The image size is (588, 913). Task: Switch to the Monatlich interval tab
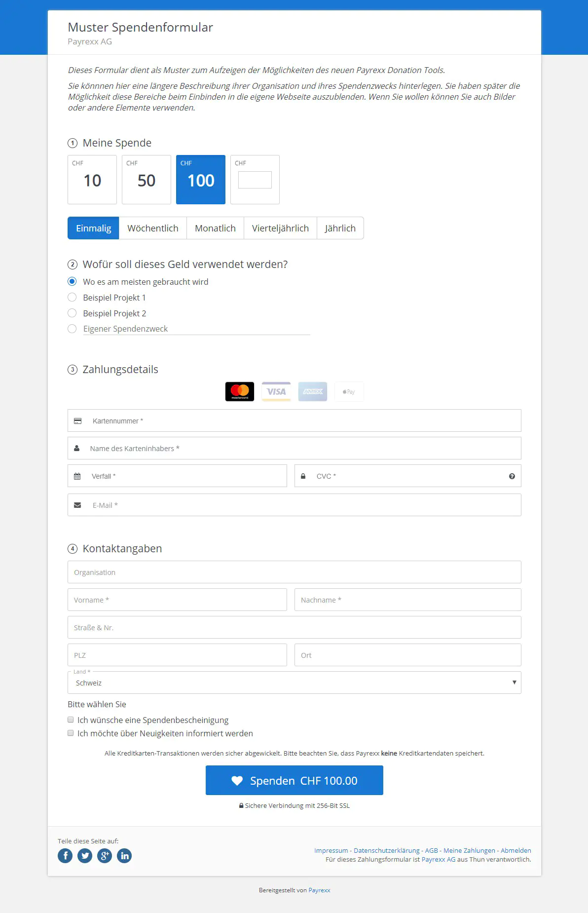tap(215, 228)
